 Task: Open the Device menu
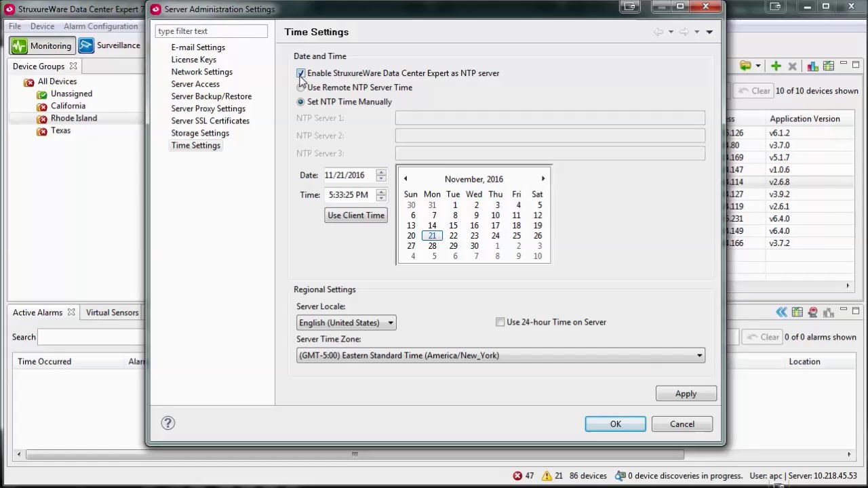pyautogui.click(x=42, y=26)
